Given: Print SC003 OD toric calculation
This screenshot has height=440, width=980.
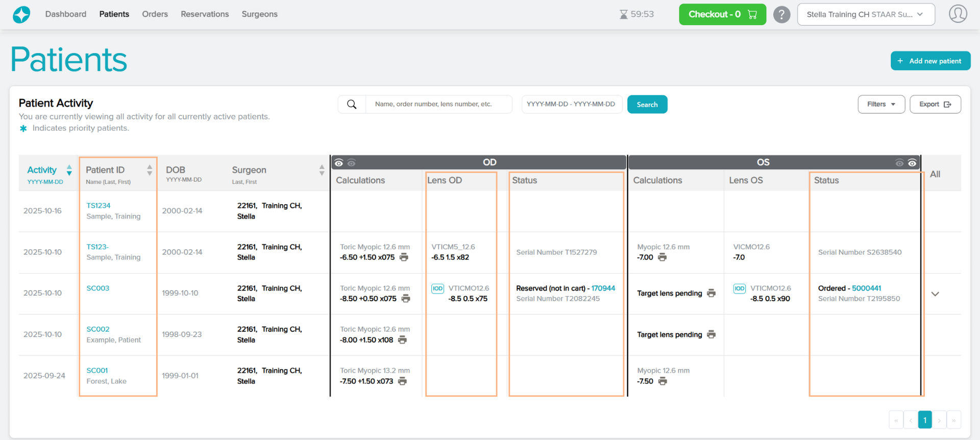Looking at the screenshot, I should coord(406,299).
